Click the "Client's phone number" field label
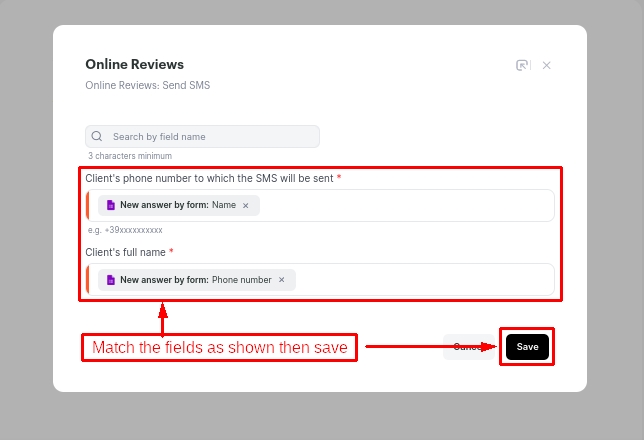This screenshot has width=644, height=440. coord(209,178)
